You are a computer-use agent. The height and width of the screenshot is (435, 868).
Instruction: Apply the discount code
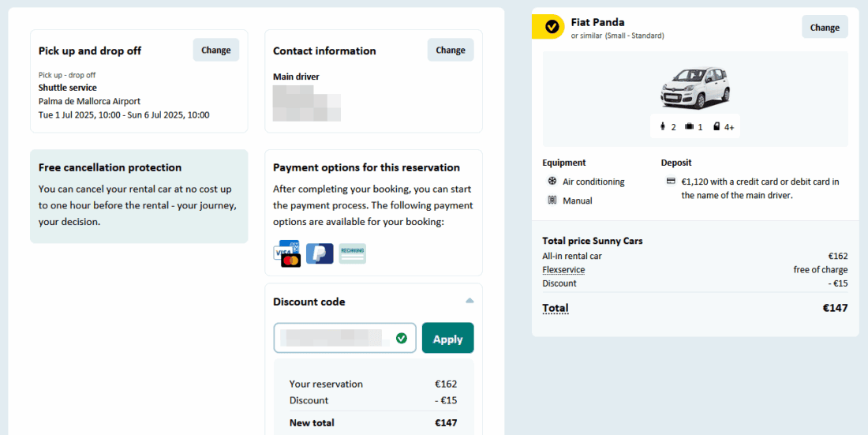click(x=447, y=338)
